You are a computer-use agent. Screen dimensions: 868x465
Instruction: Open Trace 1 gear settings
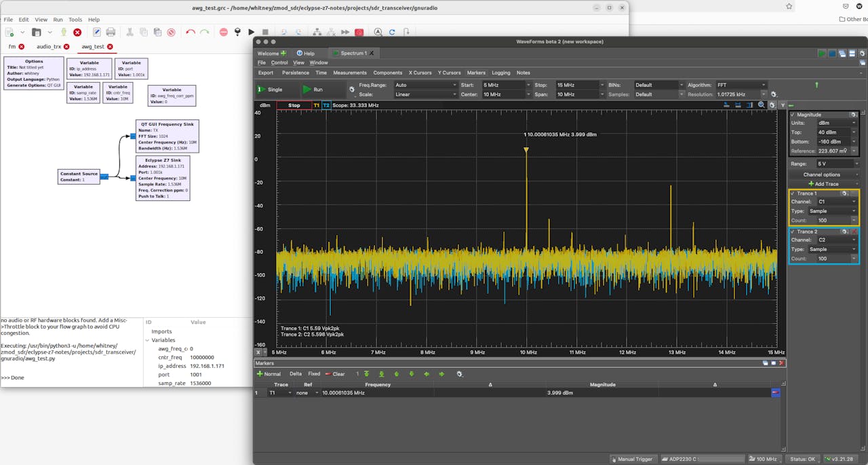point(845,193)
